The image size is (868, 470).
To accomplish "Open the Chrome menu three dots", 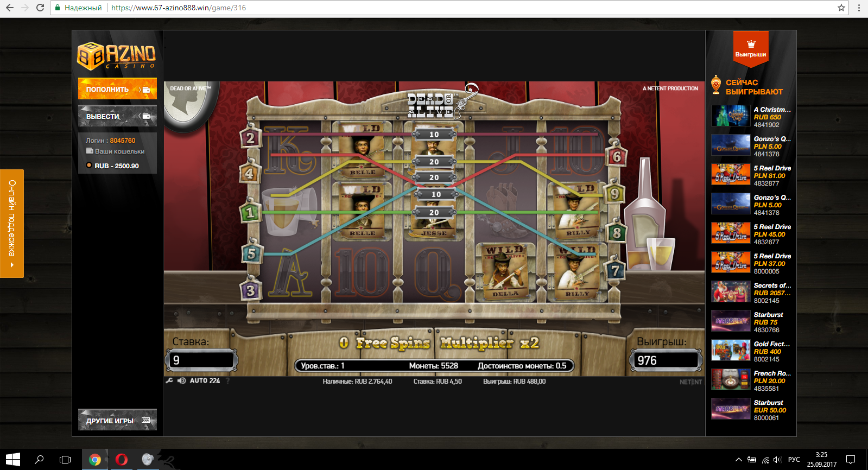I will [859, 8].
